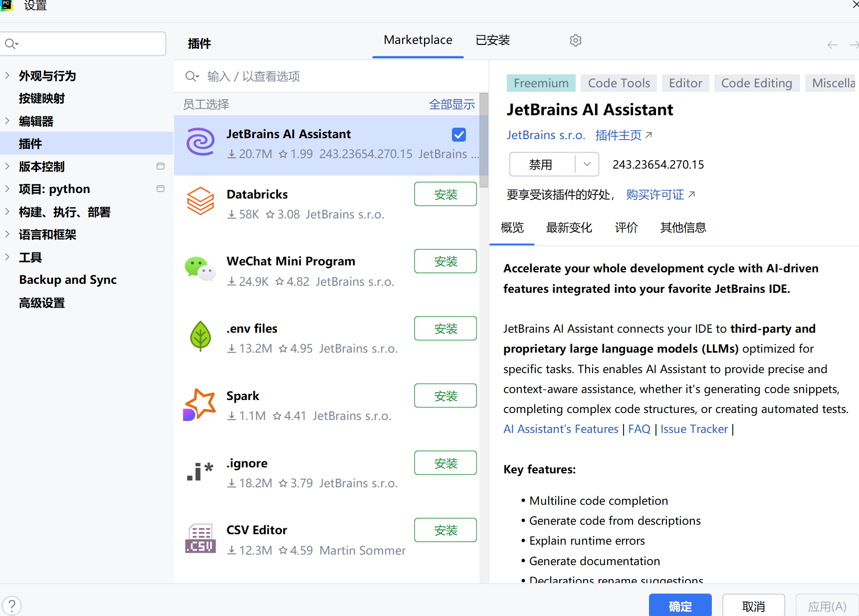Install the WeChat Mini Program plugin
The image size is (859, 616).
pos(445,261)
